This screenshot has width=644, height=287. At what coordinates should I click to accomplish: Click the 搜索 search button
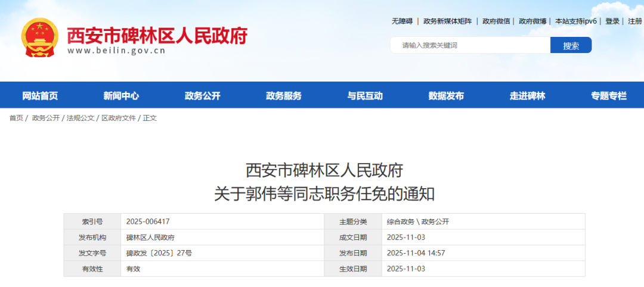point(571,45)
